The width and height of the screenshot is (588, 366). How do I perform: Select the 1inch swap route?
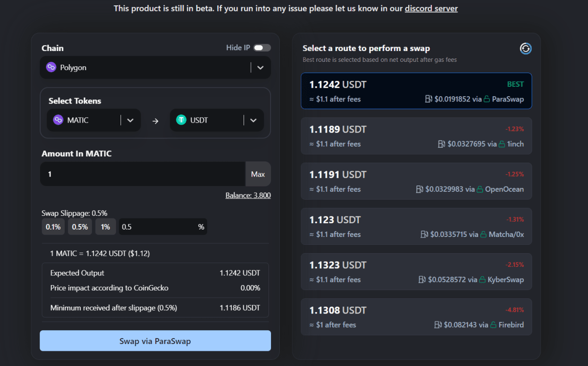[x=416, y=136]
